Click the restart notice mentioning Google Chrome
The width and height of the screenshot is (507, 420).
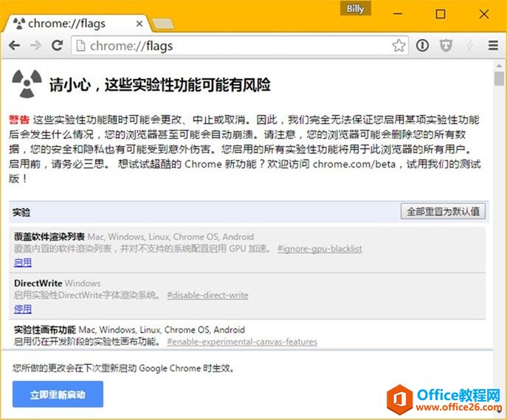[123, 368]
